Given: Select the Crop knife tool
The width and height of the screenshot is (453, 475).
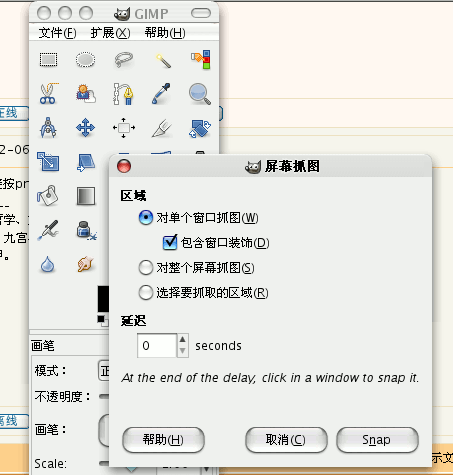Looking at the screenshot, I should (162, 128).
